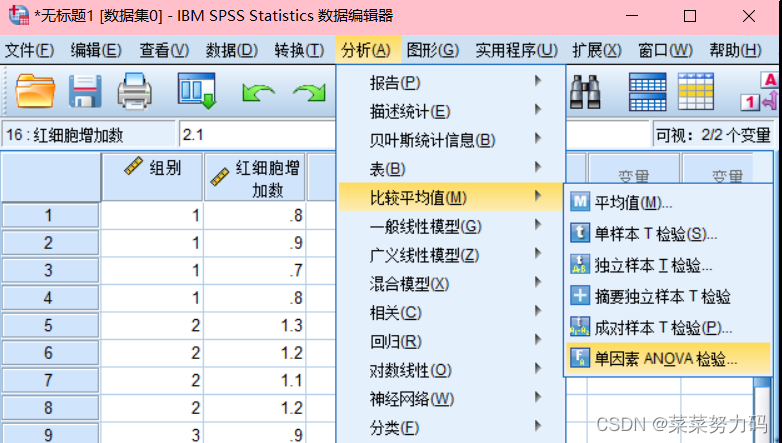
Task: Expand the 回归(R) submenu
Action: [396, 341]
